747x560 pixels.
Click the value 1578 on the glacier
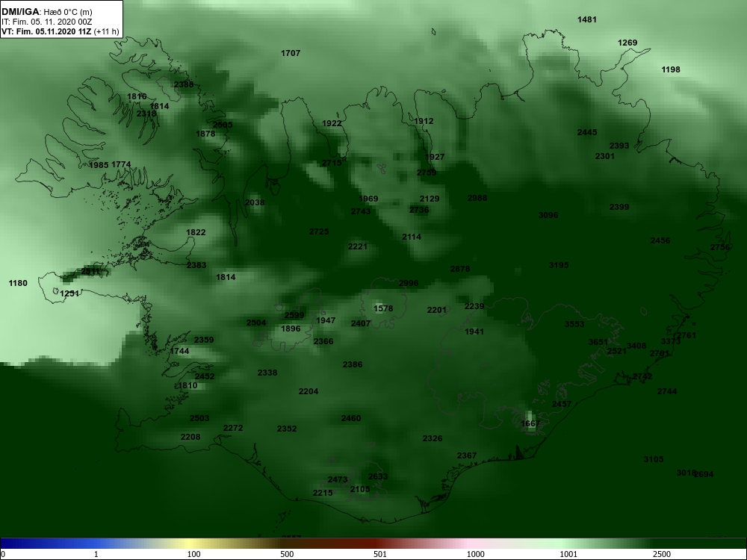(x=383, y=308)
